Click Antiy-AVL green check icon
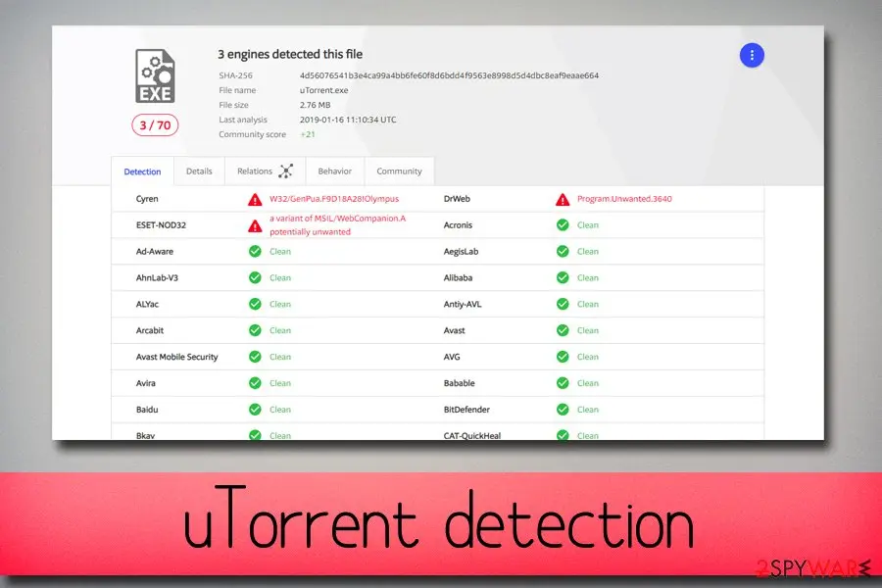The height and width of the screenshot is (588, 882). (563, 304)
